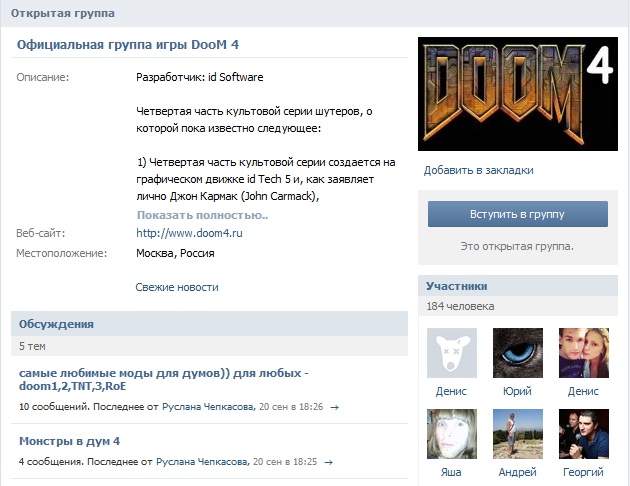Click timestamp 20 сен в 18:26

pos(291,407)
